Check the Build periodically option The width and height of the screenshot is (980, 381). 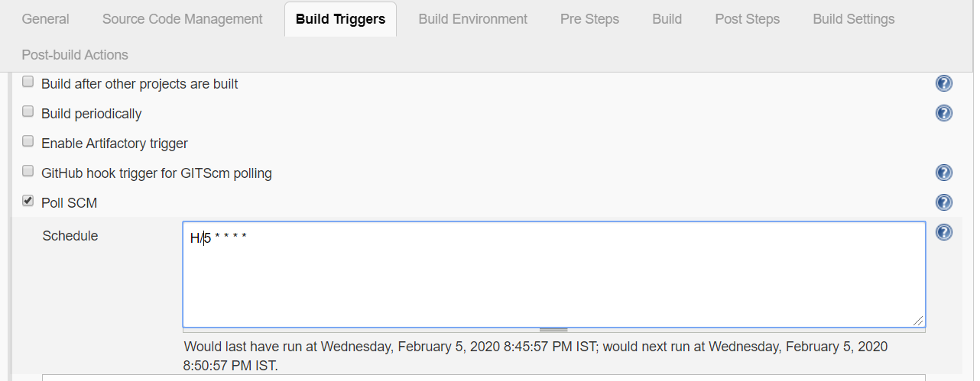[28, 111]
